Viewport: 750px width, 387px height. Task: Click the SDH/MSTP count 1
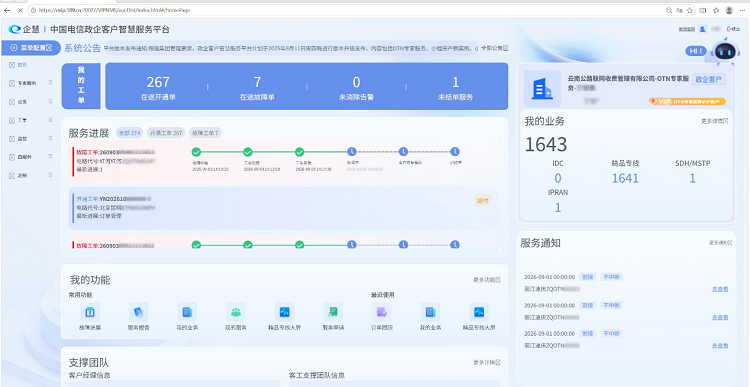pyautogui.click(x=692, y=178)
